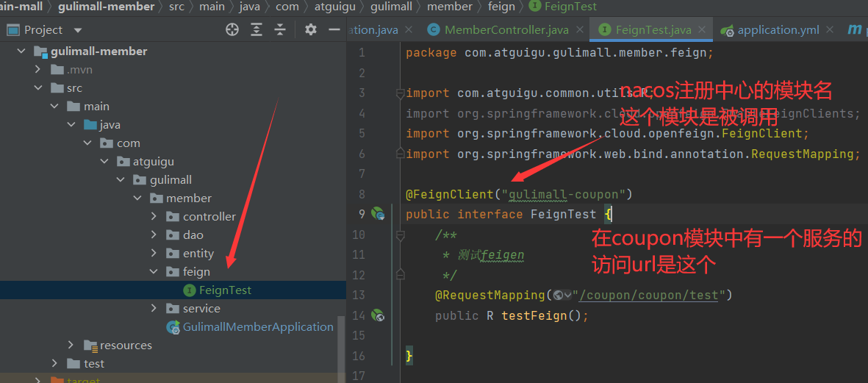
Task: Select the entity package row
Action: [173, 253]
